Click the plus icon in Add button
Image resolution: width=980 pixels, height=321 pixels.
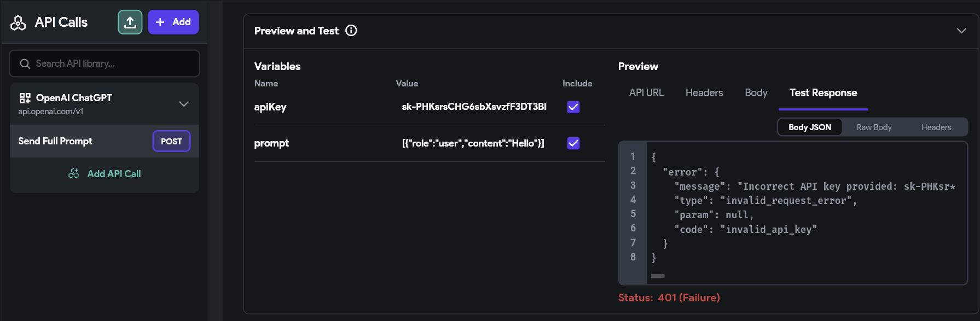160,22
